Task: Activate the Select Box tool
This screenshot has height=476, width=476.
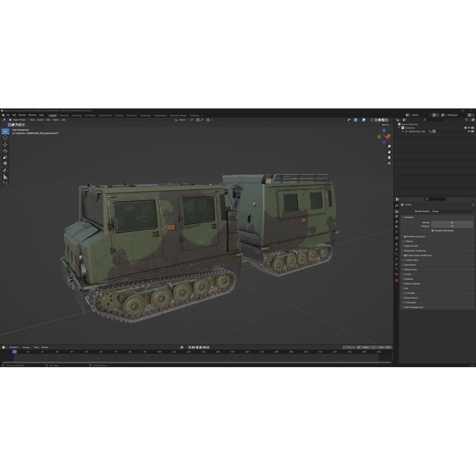Action: click(5, 131)
